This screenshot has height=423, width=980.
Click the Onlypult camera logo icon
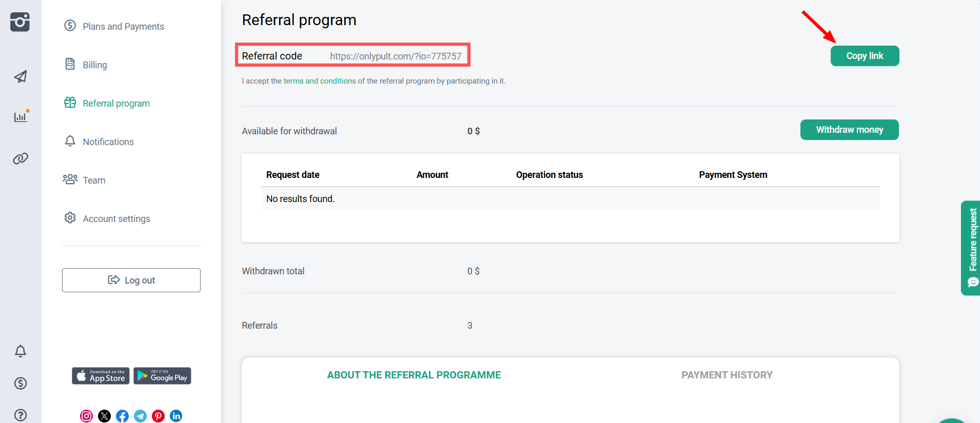[x=20, y=22]
